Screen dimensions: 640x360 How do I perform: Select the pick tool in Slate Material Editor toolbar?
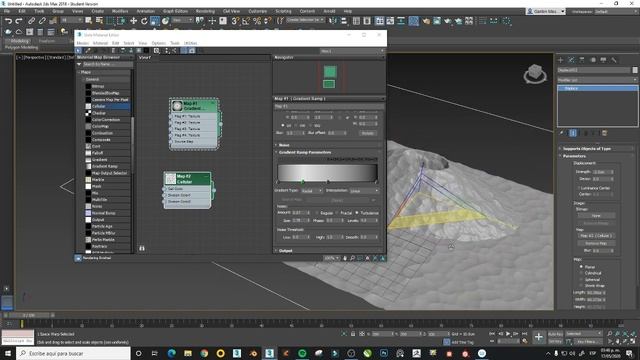(x=79, y=51)
